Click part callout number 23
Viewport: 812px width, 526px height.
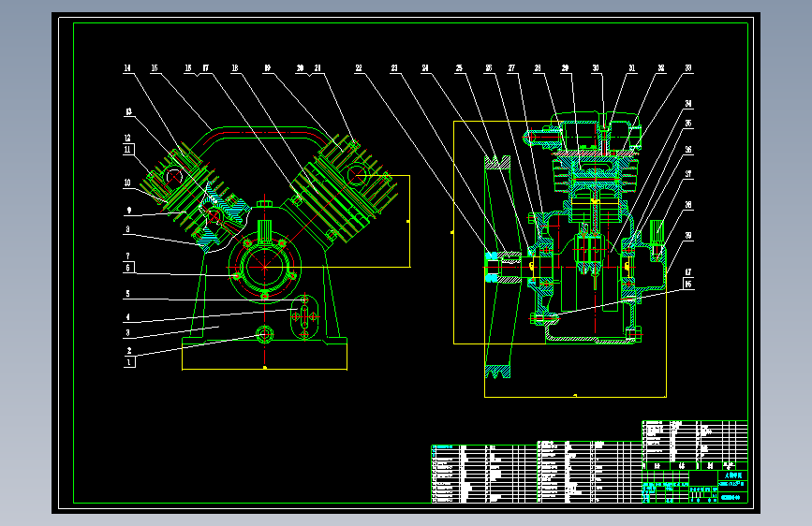394,67
